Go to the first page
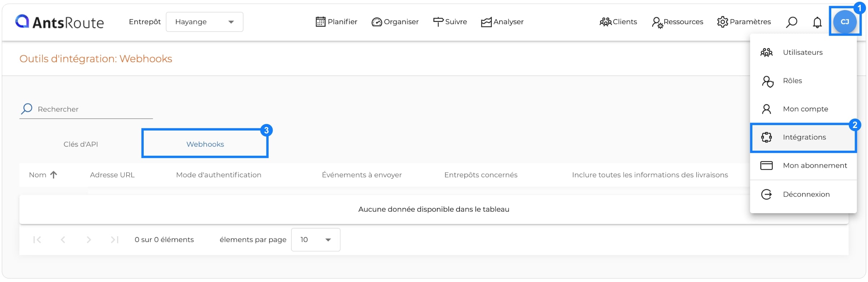Image resolution: width=868 pixels, height=282 pixels. click(37, 240)
